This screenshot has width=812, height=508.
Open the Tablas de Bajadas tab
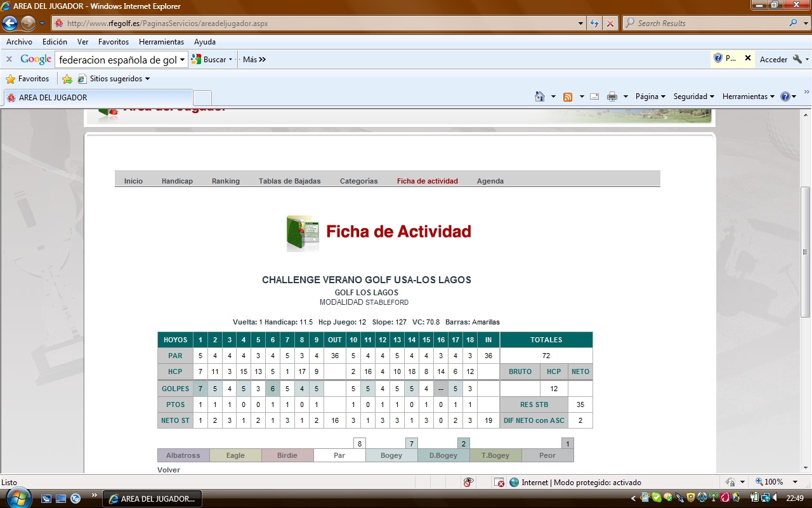[290, 181]
